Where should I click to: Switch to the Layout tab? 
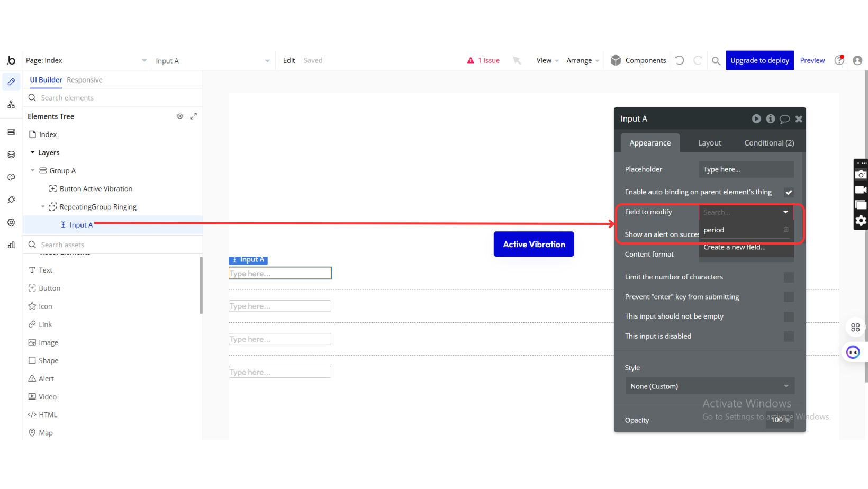click(x=709, y=143)
